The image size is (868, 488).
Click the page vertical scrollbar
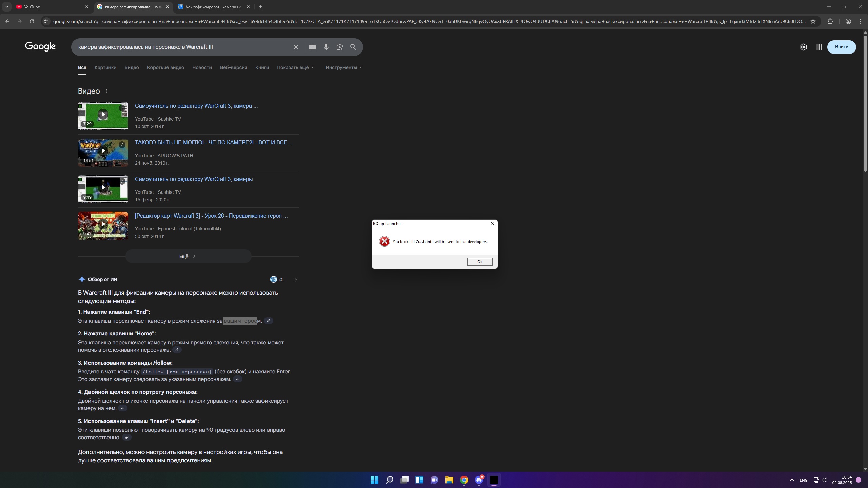click(865, 103)
